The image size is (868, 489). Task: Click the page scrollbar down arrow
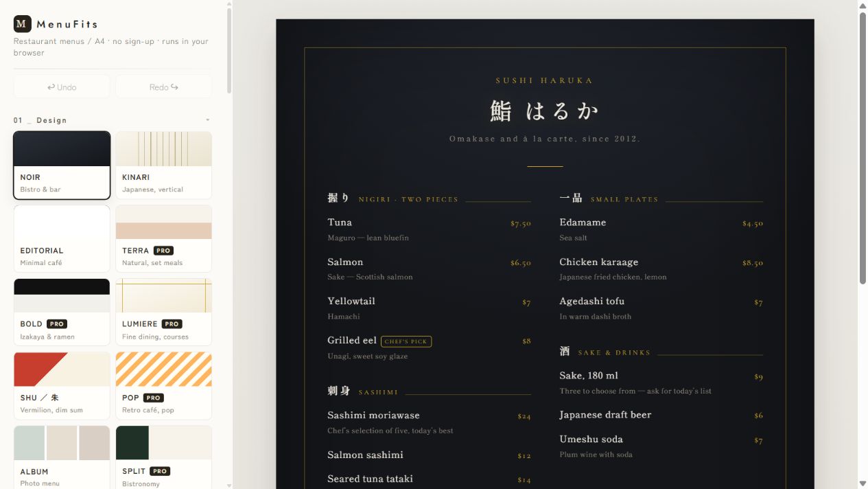(x=863, y=484)
